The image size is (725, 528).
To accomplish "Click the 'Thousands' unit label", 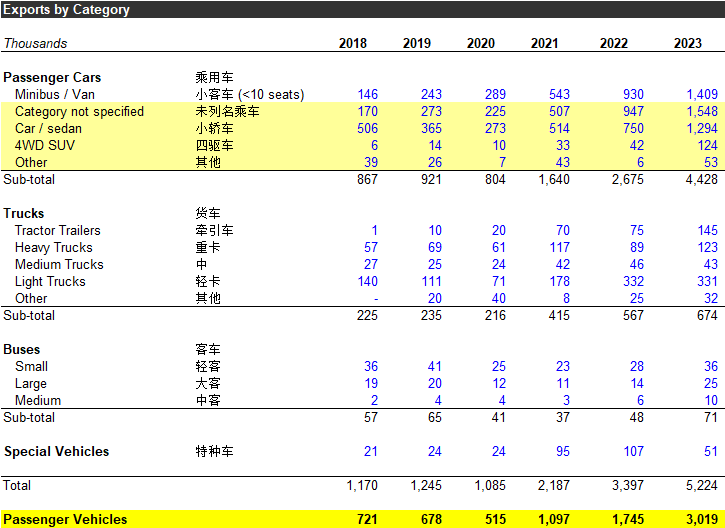I will (x=36, y=43).
